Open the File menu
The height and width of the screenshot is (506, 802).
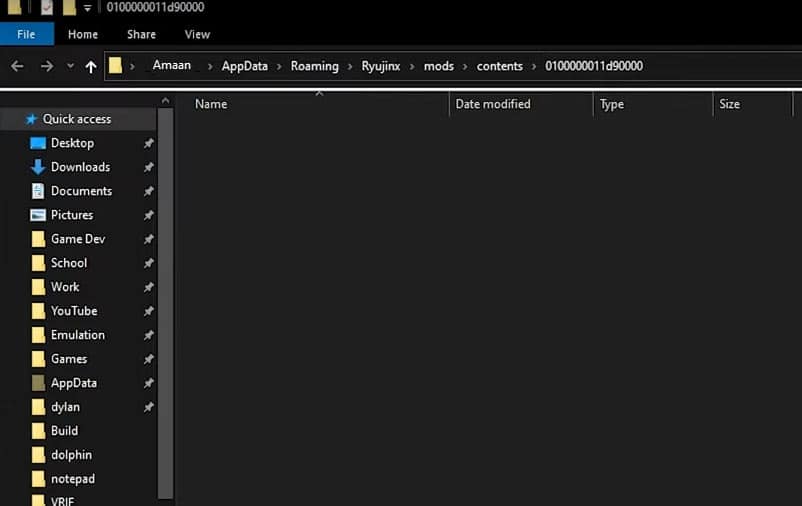[26, 34]
